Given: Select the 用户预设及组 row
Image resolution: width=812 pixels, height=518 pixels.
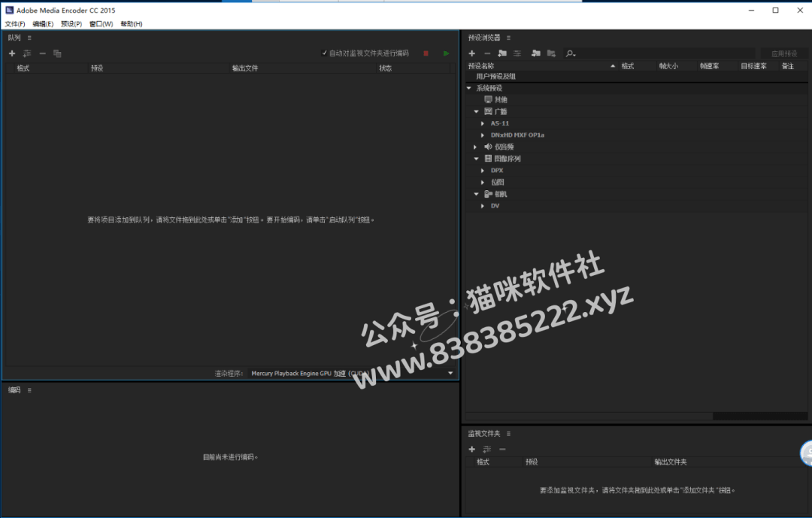Looking at the screenshot, I should [x=637, y=76].
